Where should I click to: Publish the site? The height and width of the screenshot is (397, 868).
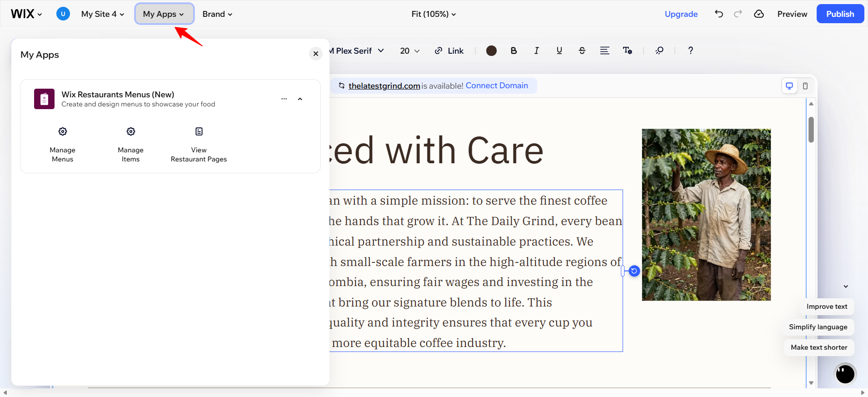[840, 14]
